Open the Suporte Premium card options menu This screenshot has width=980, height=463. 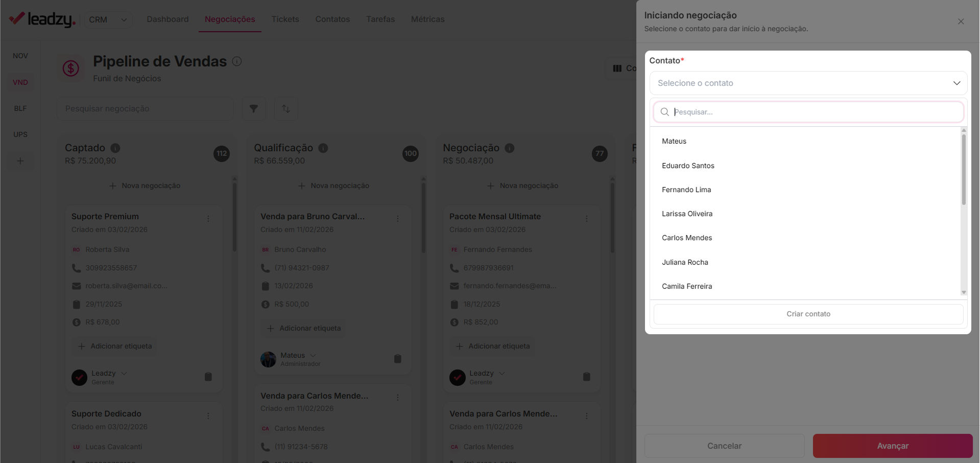coord(208,219)
